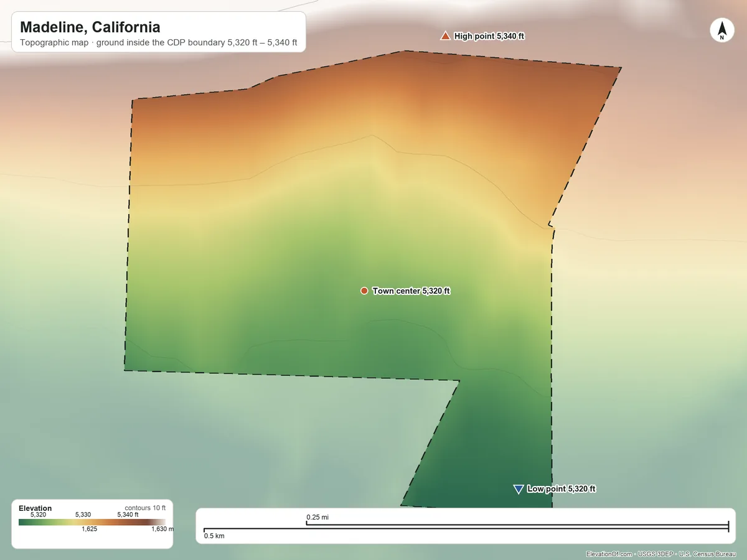Click the '0.5 km' scale bar label
This screenshot has height=560, width=747.
pyautogui.click(x=215, y=536)
